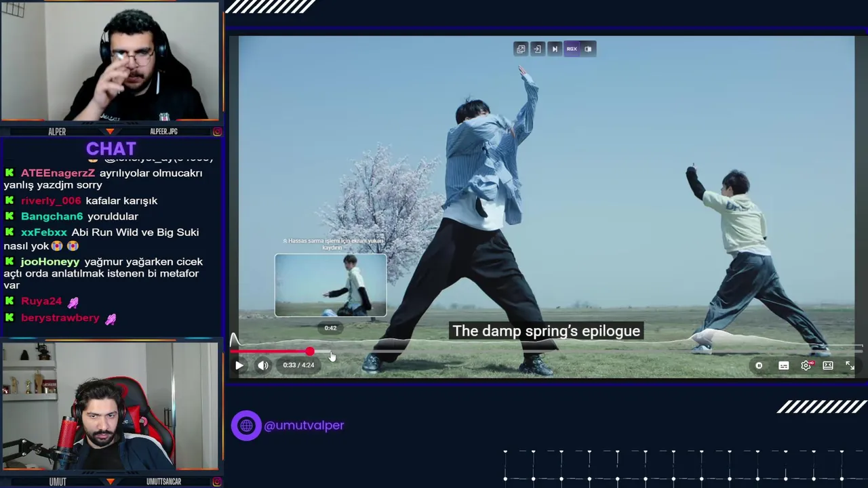Screen dimensions: 868x488
Task: Click the Instagram icon on ALPER's name bar
Action: coord(217,131)
